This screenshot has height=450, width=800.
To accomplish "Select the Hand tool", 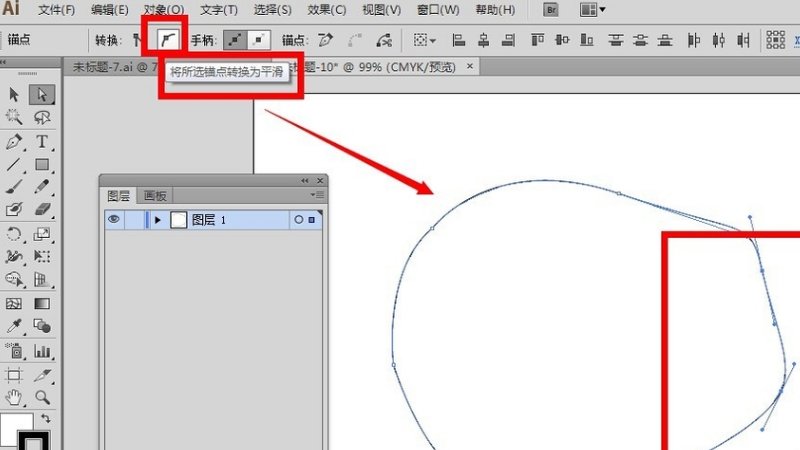I will (14, 397).
